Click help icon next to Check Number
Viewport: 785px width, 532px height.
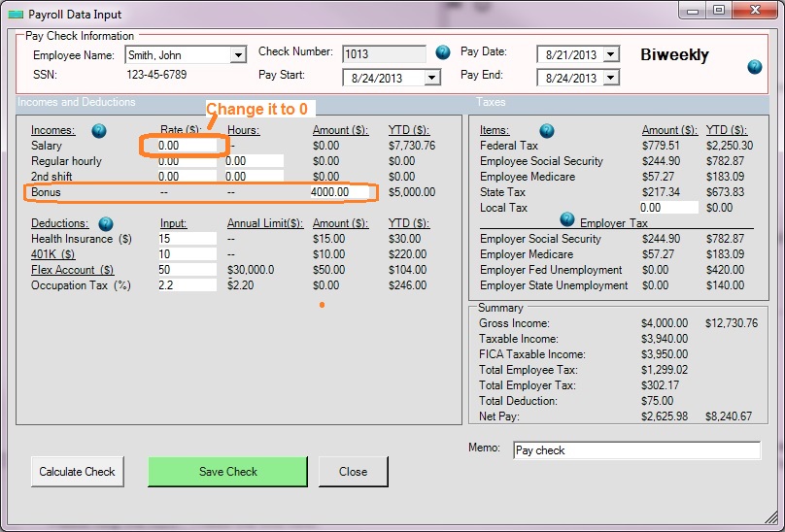pos(443,52)
